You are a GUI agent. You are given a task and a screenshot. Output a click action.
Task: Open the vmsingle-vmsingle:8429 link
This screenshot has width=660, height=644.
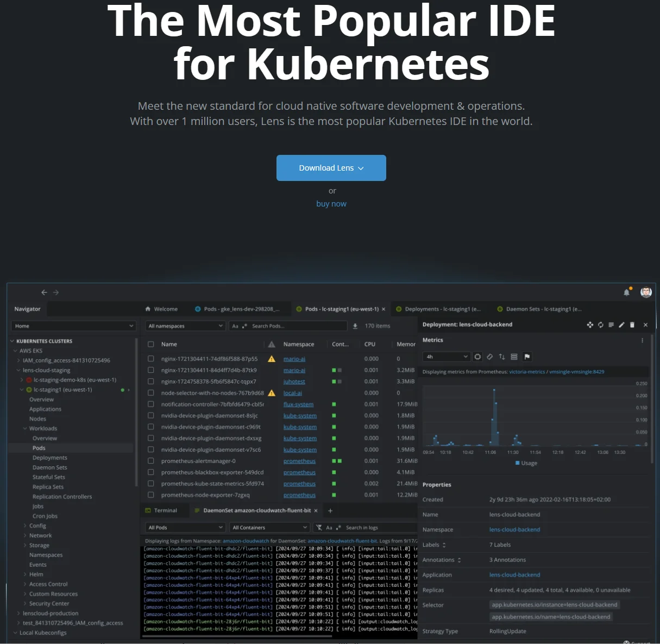click(576, 372)
